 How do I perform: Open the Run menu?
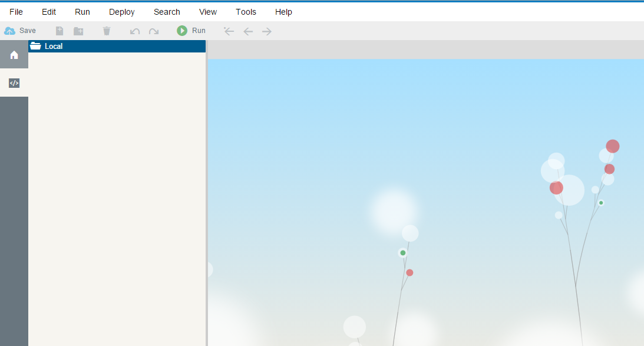tap(82, 12)
